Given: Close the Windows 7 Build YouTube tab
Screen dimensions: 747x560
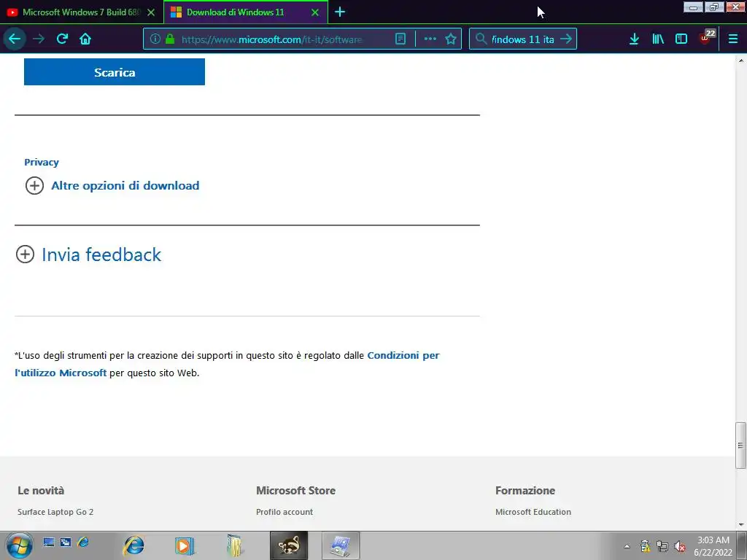Looking at the screenshot, I should (151, 12).
